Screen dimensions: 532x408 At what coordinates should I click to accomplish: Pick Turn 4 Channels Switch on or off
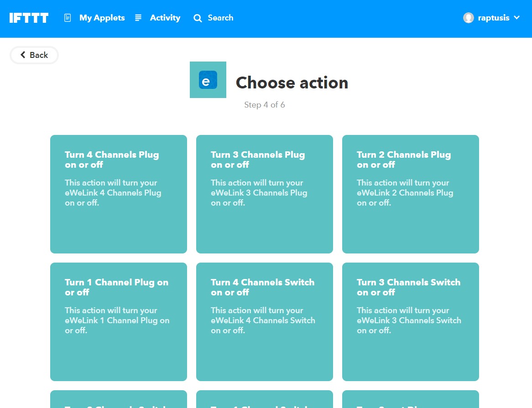[x=264, y=322]
